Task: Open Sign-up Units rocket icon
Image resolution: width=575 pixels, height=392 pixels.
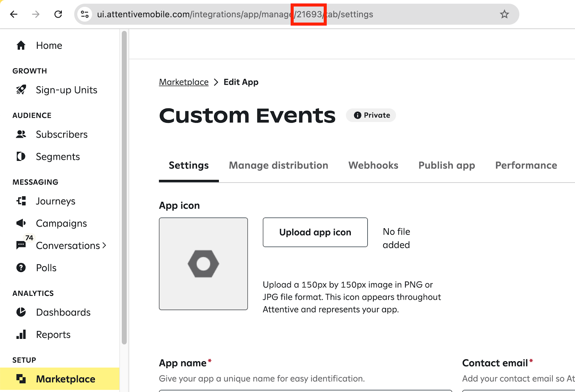Action: click(x=21, y=90)
